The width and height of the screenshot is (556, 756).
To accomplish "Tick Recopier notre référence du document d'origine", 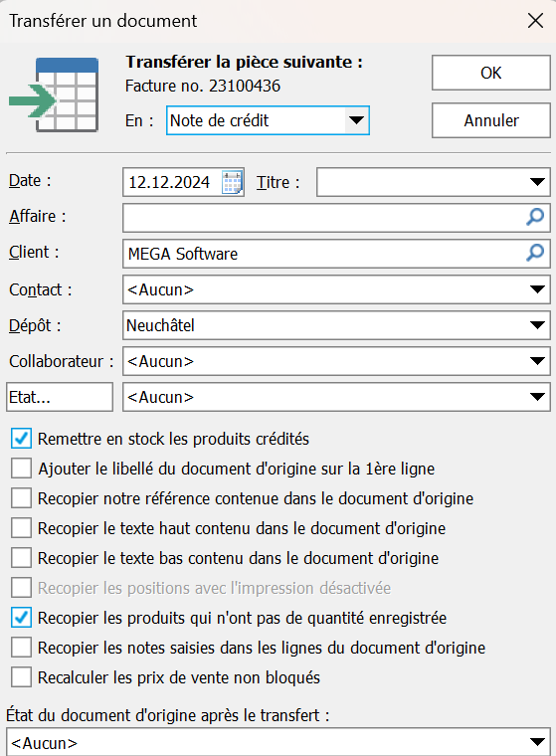I will [x=21, y=498].
